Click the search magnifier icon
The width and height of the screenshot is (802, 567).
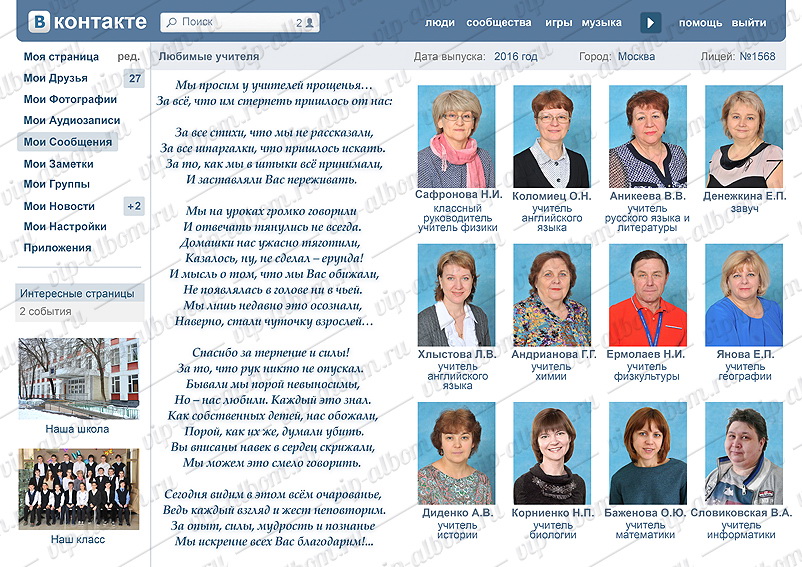[172, 22]
